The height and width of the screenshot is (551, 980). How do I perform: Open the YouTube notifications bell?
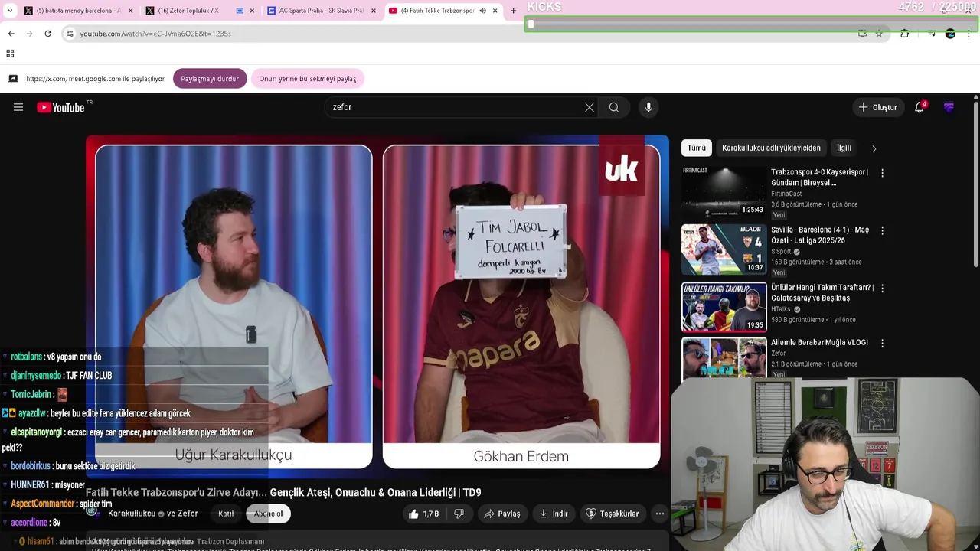click(920, 107)
